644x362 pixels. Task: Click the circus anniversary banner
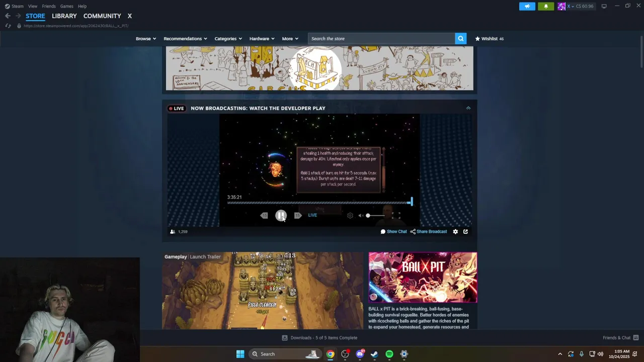click(319, 68)
